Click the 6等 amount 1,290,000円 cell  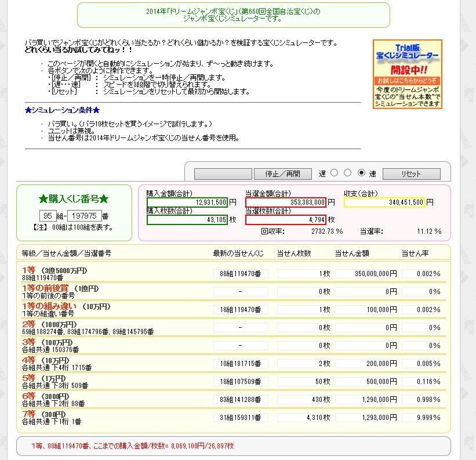click(x=366, y=399)
